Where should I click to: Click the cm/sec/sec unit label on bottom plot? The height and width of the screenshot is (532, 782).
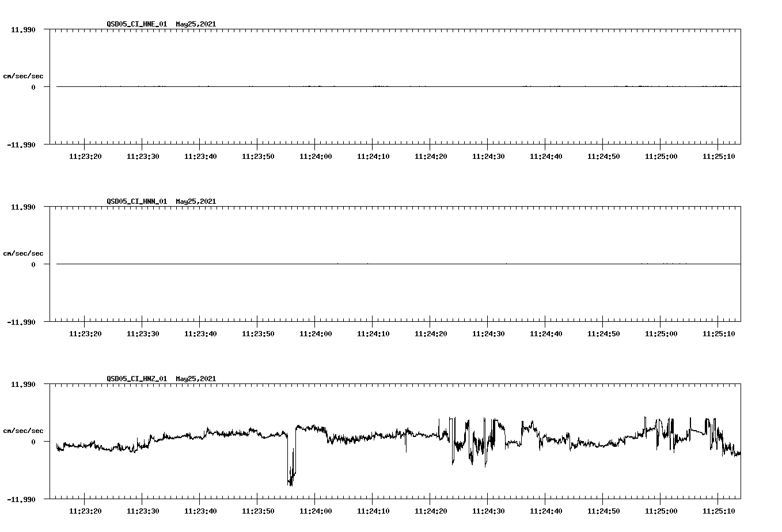pos(24,430)
